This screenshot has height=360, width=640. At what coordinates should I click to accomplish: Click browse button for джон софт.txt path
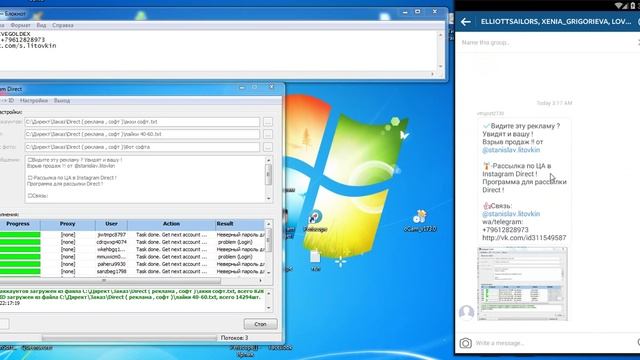(267, 122)
